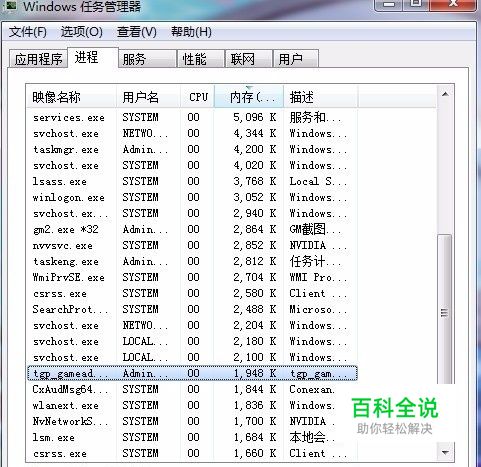Click description 任务计...
Viewport: 481px width, 467px height.
(x=315, y=261)
